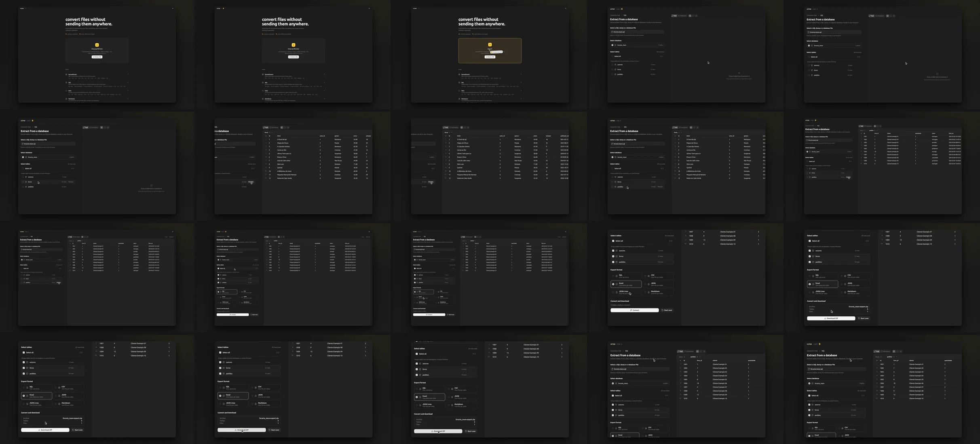Image resolution: width=980 pixels, height=444 pixels.
Task: Select JSON Lines radio in third-row fourth frame
Action: click(613, 292)
